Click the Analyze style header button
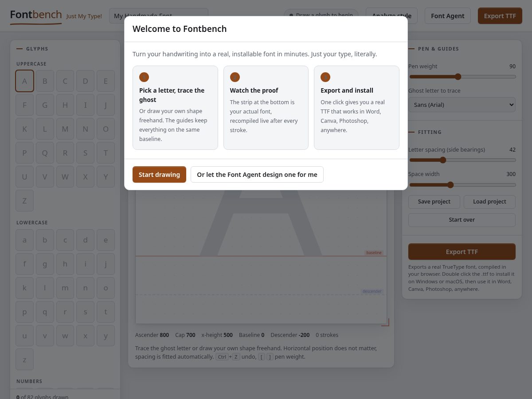Screen dimensions: 532x399 pyautogui.click(x=391, y=16)
